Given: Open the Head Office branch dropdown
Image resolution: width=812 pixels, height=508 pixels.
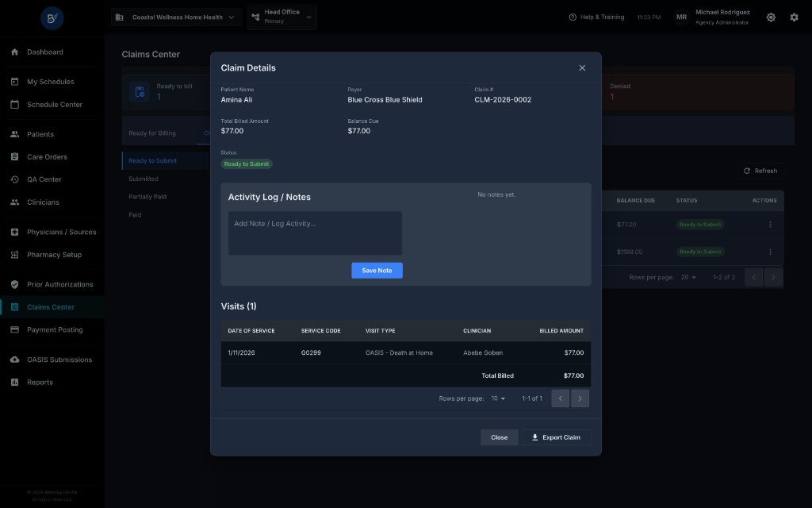Looking at the screenshot, I should [x=282, y=17].
